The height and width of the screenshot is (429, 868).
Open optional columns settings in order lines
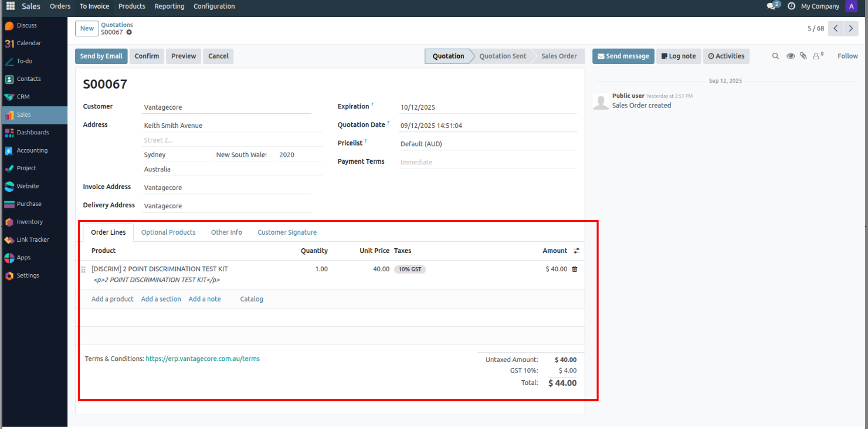pyautogui.click(x=577, y=251)
